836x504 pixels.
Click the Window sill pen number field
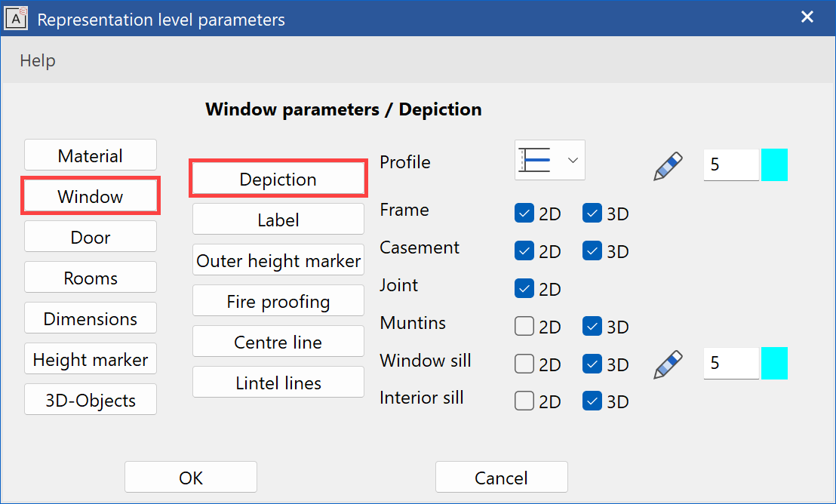coord(731,363)
